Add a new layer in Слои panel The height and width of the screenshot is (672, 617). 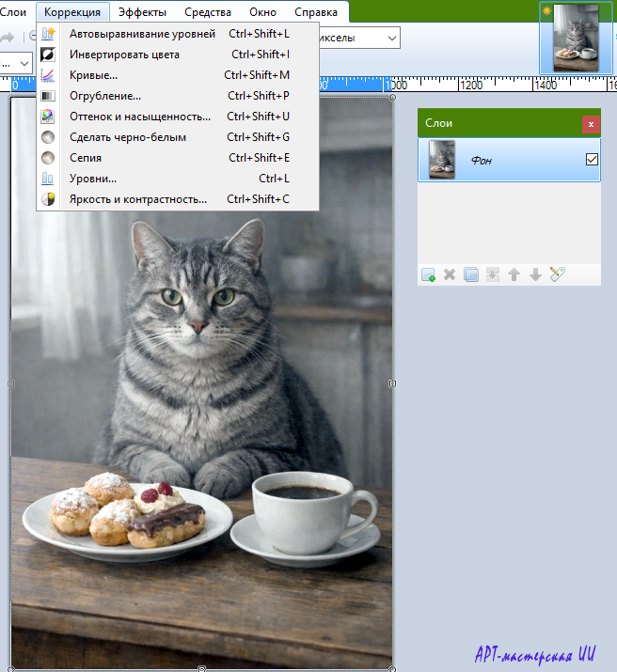point(428,274)
